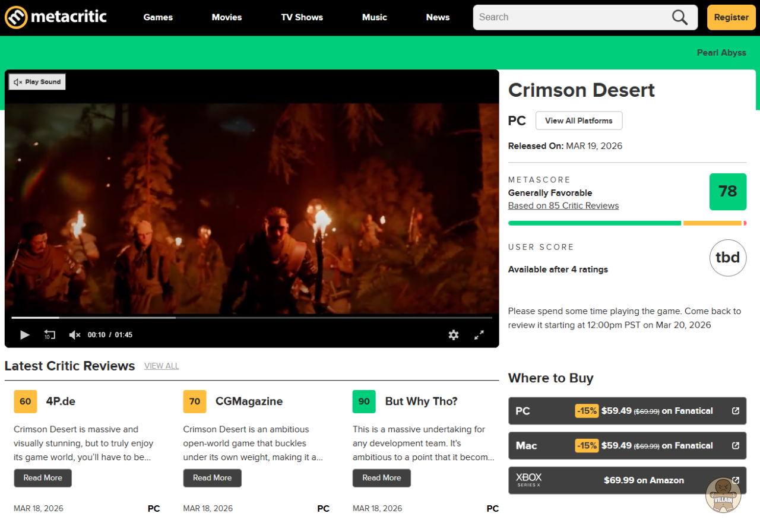Toggle the Play Sound button
This screenshot has width=760, height=532.
pyautogui.click(x=37, y=82)
